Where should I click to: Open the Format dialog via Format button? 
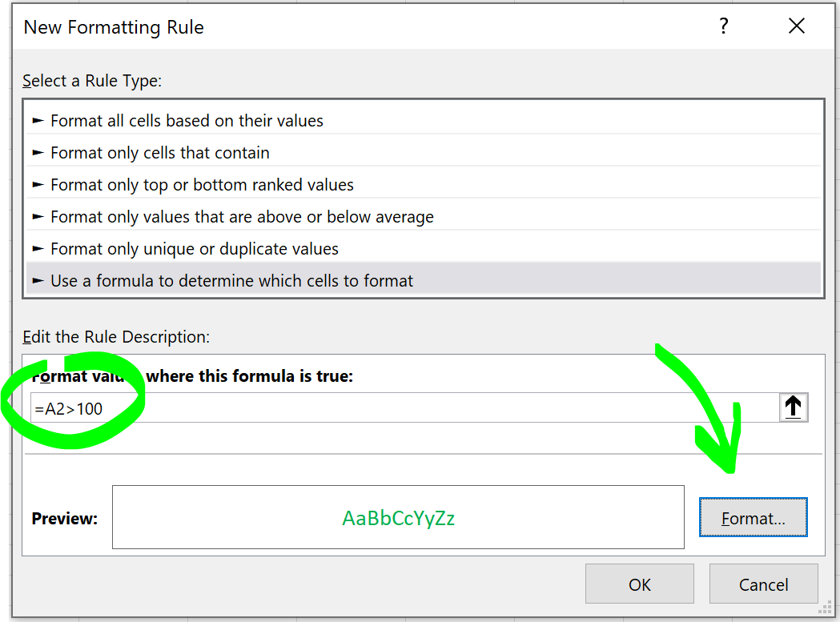coord(753,518)
